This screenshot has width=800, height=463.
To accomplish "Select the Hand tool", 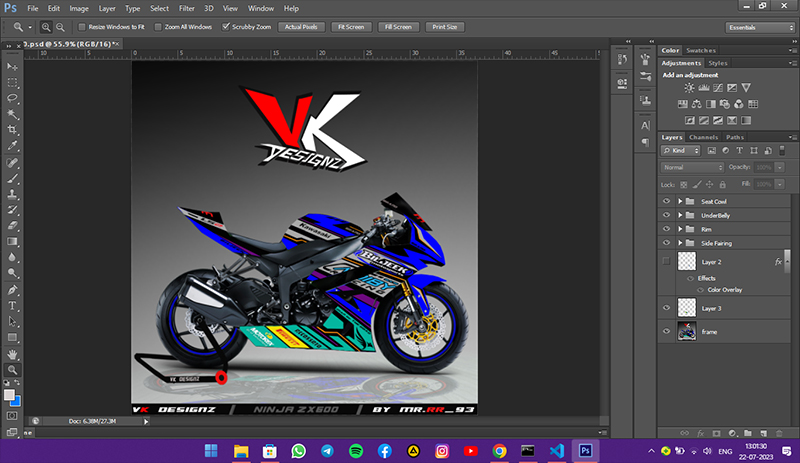I will 13,354.
